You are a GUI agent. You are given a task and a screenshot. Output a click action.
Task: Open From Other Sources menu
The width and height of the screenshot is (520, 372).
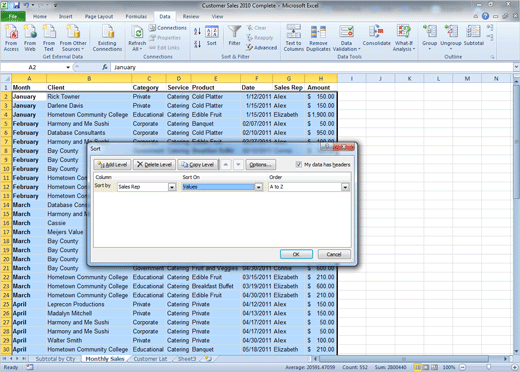(x=73, y=38)
